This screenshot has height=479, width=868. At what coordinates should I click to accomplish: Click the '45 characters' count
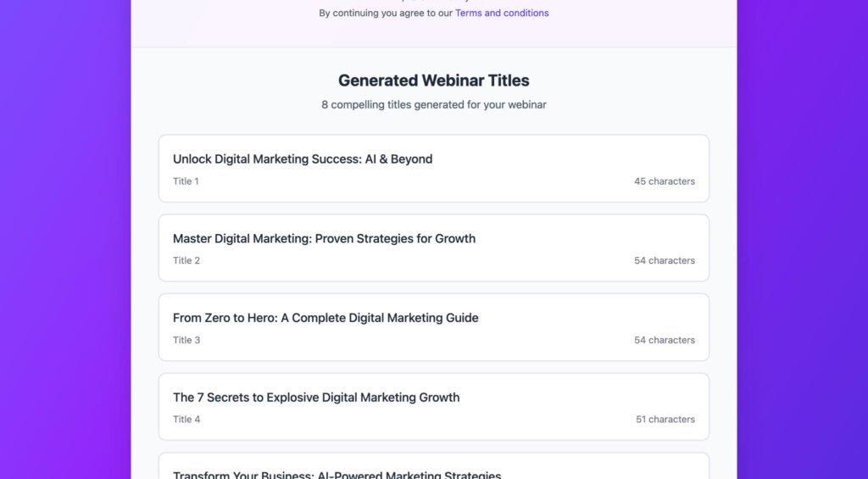[664, 181]
